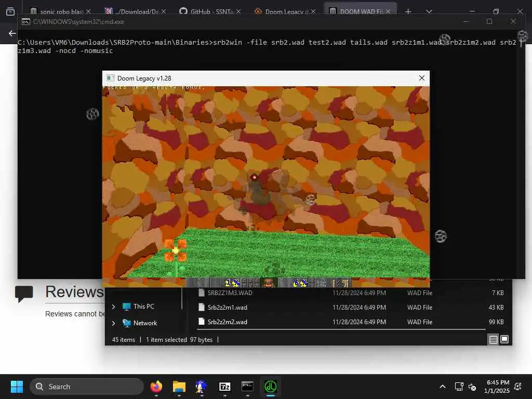Click the '45 items' status text
The height and width of the screenshot is (399, 532).
click(x=124, y=340)
